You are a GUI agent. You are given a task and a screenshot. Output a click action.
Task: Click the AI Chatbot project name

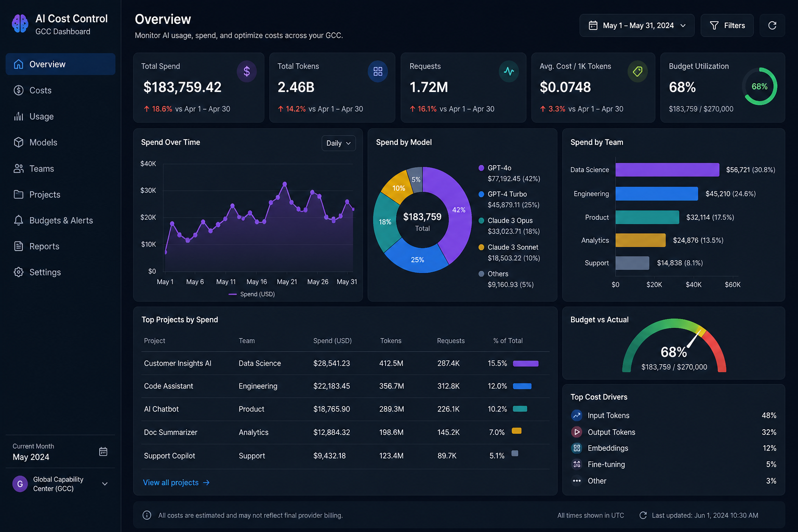(x=161, y=409)
